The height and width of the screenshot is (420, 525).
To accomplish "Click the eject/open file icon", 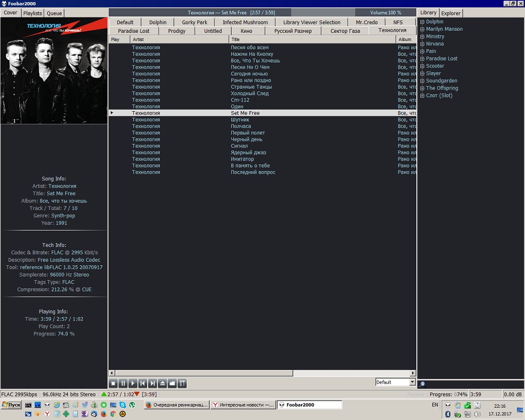I will 163,383.
